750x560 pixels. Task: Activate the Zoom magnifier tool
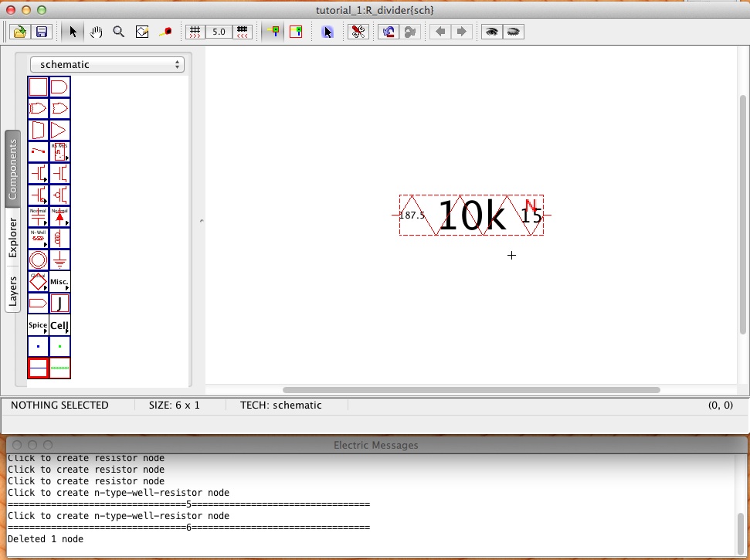[119, 32]
